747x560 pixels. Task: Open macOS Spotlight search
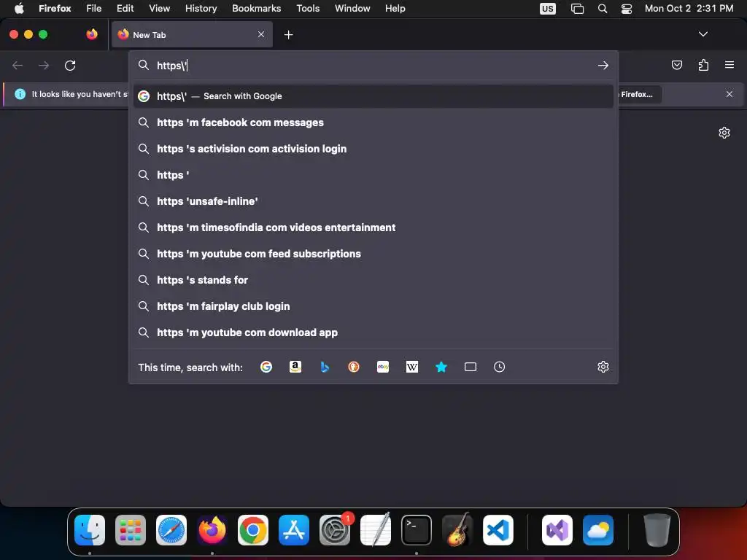click(x=602, y=9)
